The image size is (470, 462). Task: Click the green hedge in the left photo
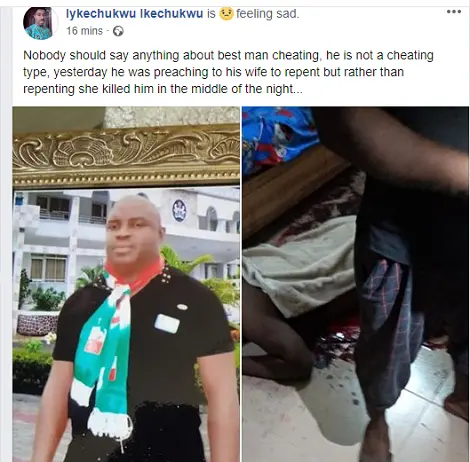32,368
